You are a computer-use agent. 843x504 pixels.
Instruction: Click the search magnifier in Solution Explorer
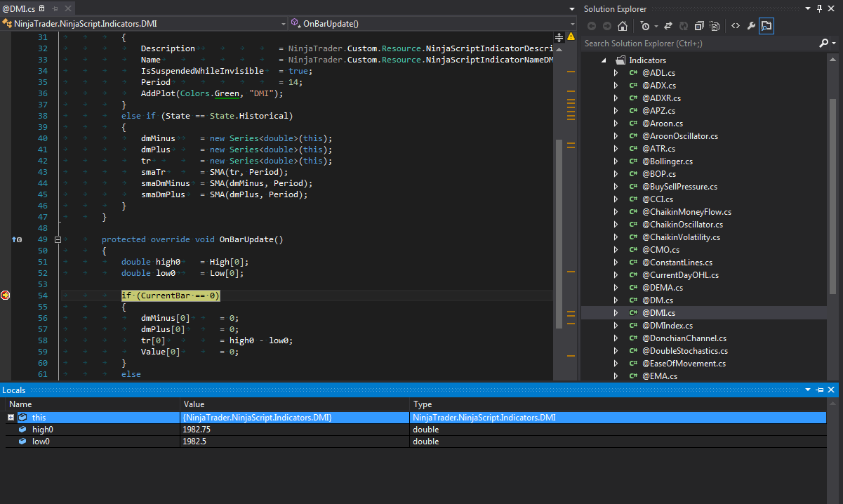coord(825,43)
